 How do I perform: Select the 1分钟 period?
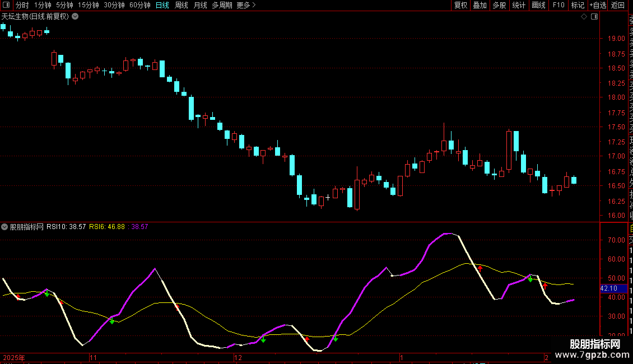[43, 5]
